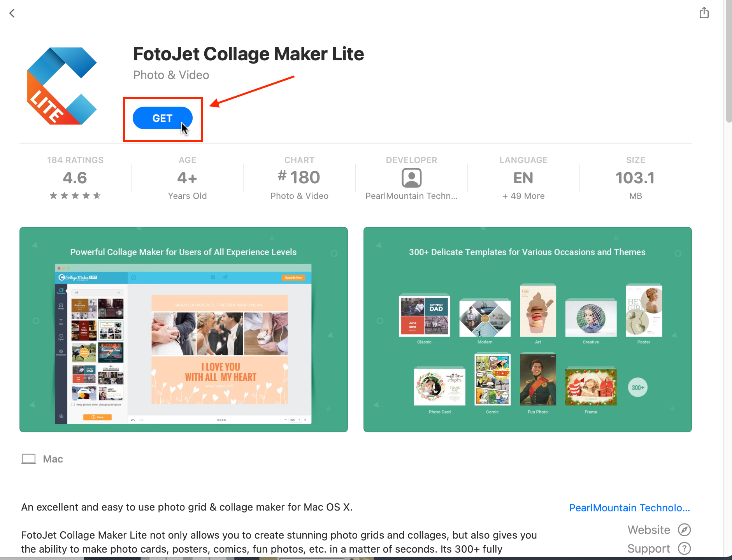Image resolution: width=732 pixels, height=560 pixels.
Task: Open the Powerful Collage Maker screenshot
Action: click(x=184, y=330)
